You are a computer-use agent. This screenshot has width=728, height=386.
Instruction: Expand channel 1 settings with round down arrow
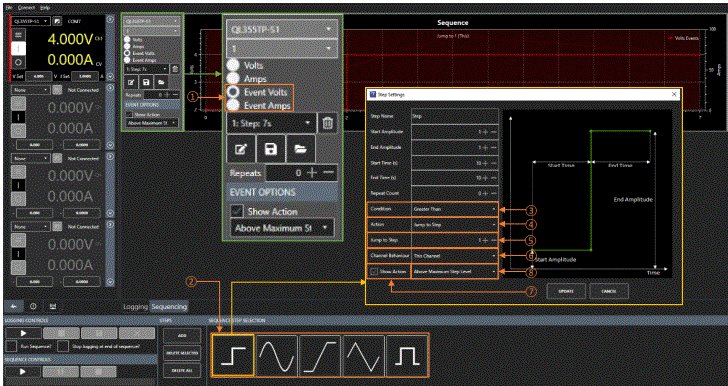110,76
